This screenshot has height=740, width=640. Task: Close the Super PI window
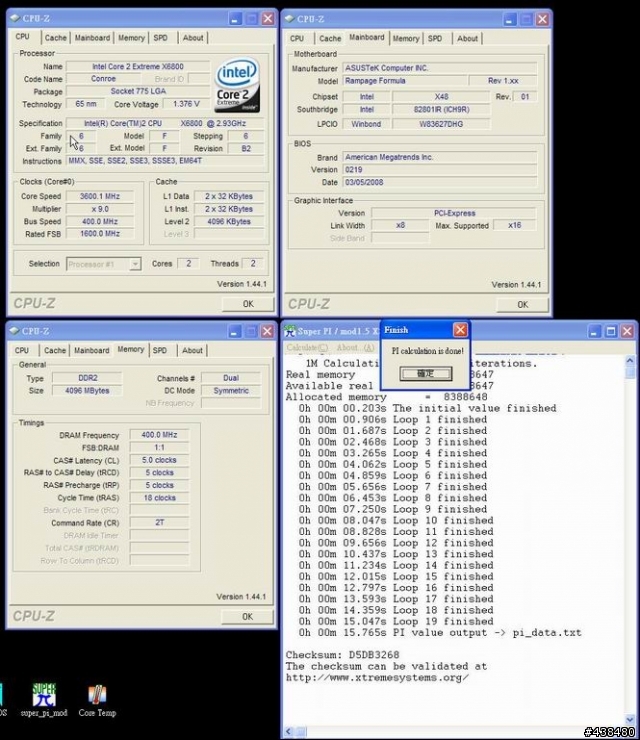[x=627, y=331]
